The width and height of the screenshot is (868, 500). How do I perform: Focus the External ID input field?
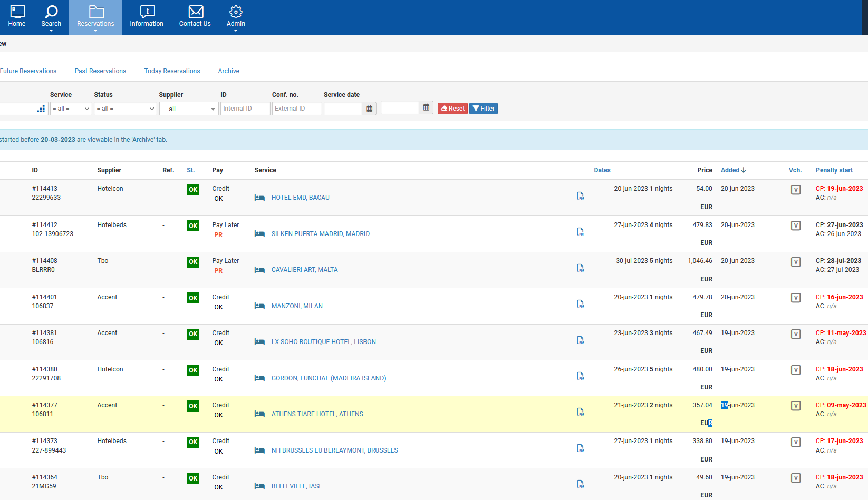coord(297,109)
